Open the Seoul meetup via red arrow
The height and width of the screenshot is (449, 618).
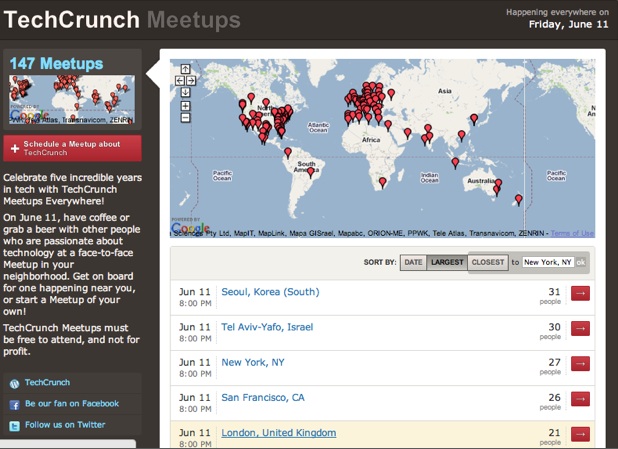click(580, 293)
